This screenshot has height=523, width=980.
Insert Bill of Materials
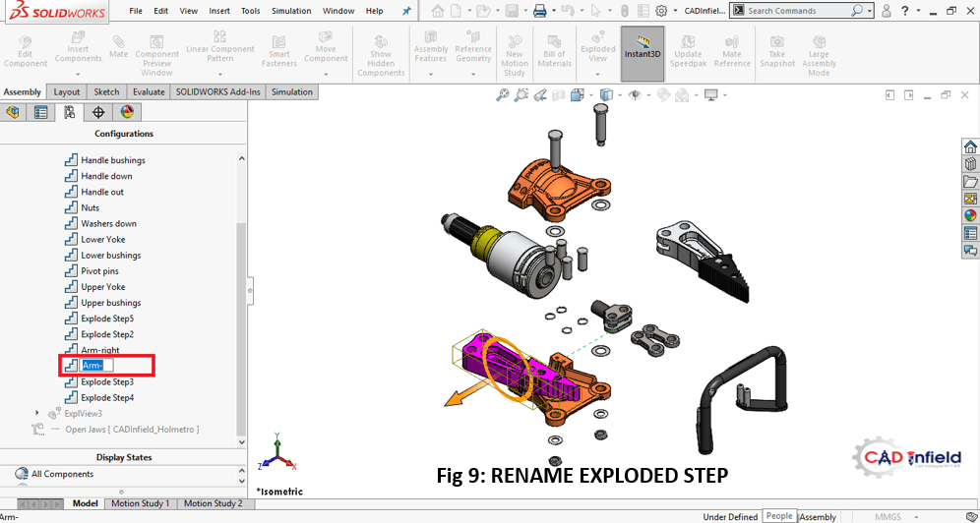(554, 52)
